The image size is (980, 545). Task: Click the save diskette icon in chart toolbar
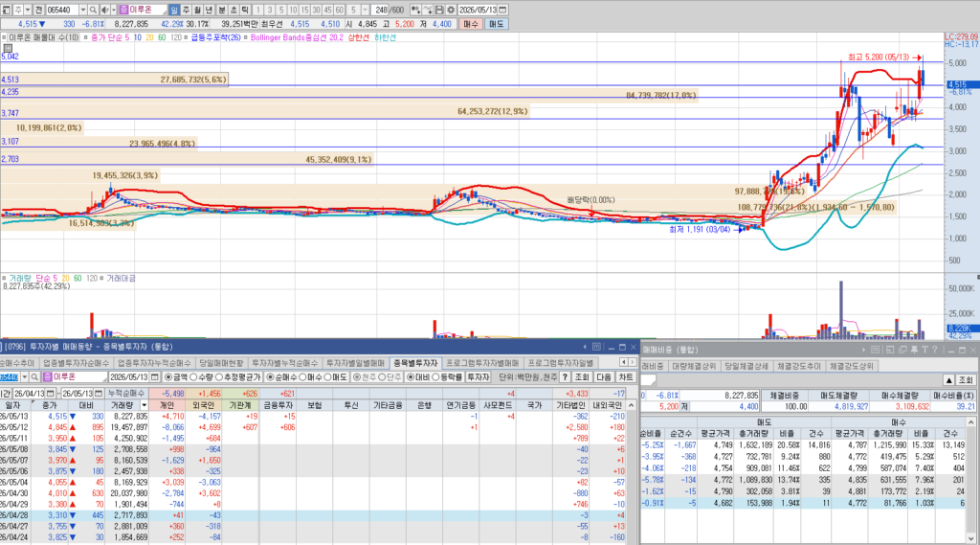coord(439,10)
